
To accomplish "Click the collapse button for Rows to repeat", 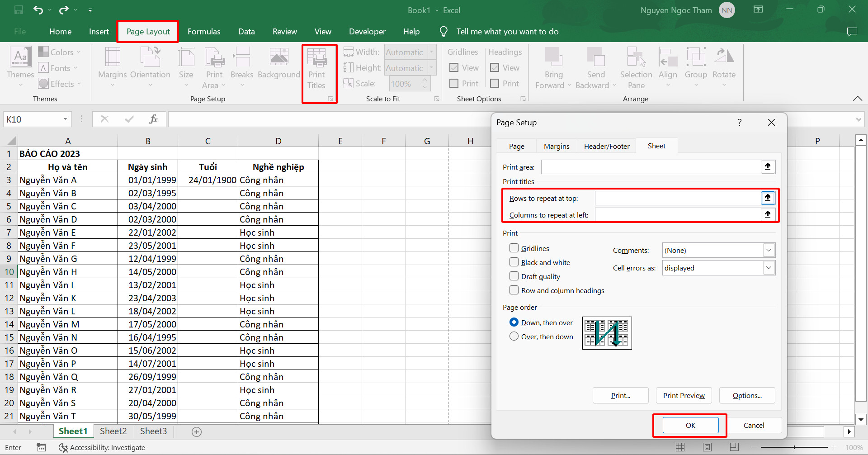I will [x=767, y=198].
